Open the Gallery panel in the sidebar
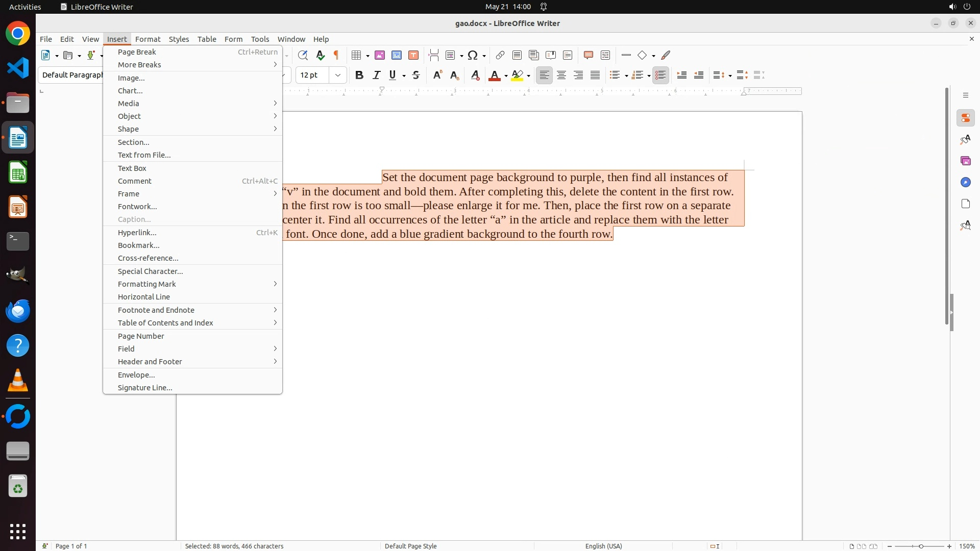This screenshot has width=980, height=551. coord(965,161)
